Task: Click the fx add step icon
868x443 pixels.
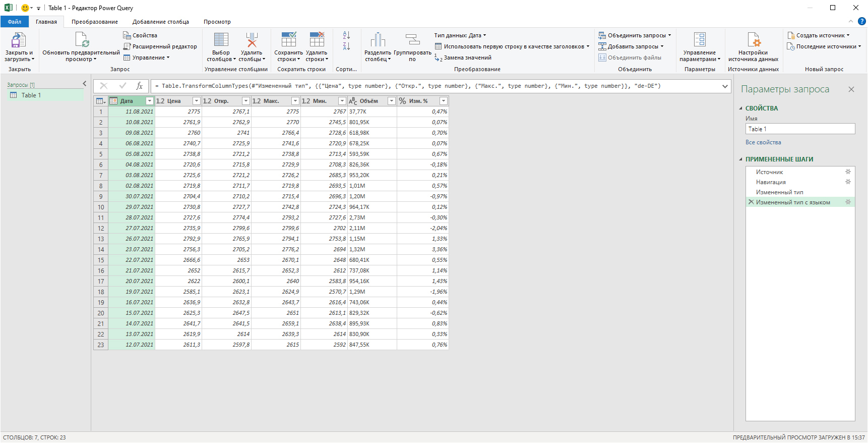Action: click(x=140, y=86)
